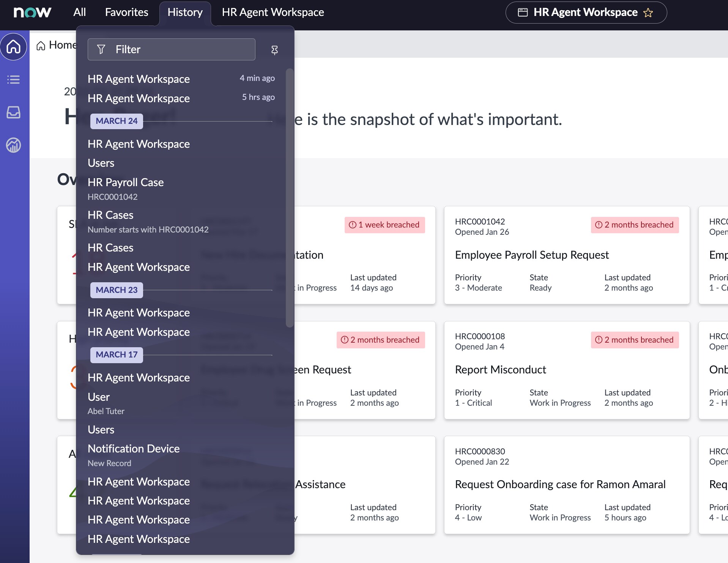Open the Analytics chart icon in the sidebar

point(14,145)
